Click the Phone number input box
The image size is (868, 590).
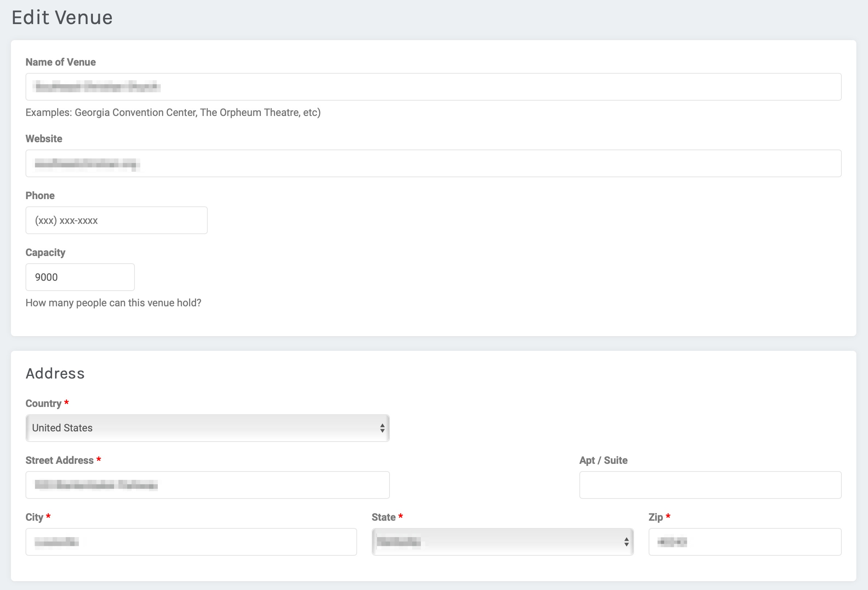[116, 220]
